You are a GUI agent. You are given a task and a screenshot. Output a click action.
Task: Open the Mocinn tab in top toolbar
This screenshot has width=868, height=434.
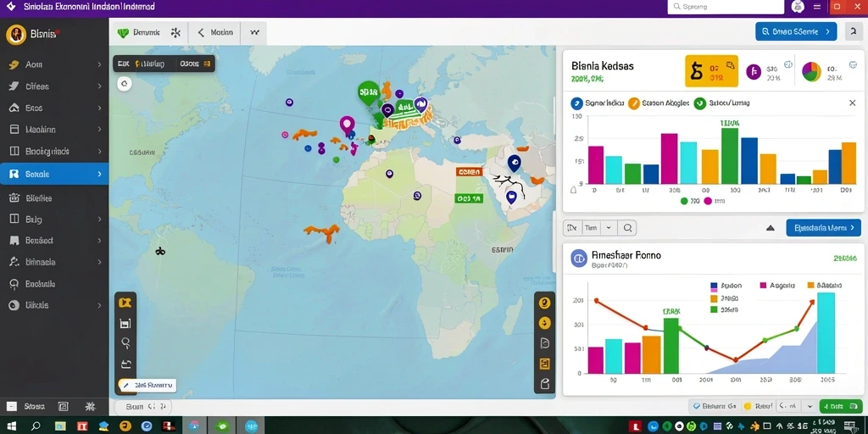(215, 33)
